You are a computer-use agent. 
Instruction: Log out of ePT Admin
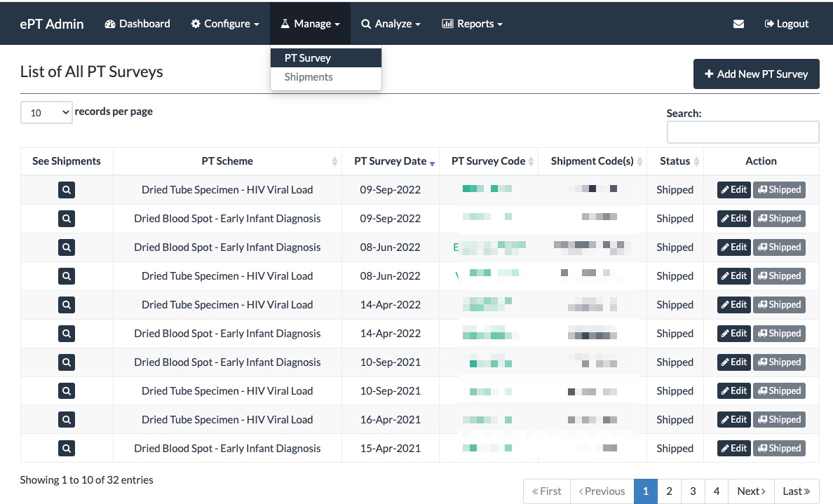[x=787, y=24]
